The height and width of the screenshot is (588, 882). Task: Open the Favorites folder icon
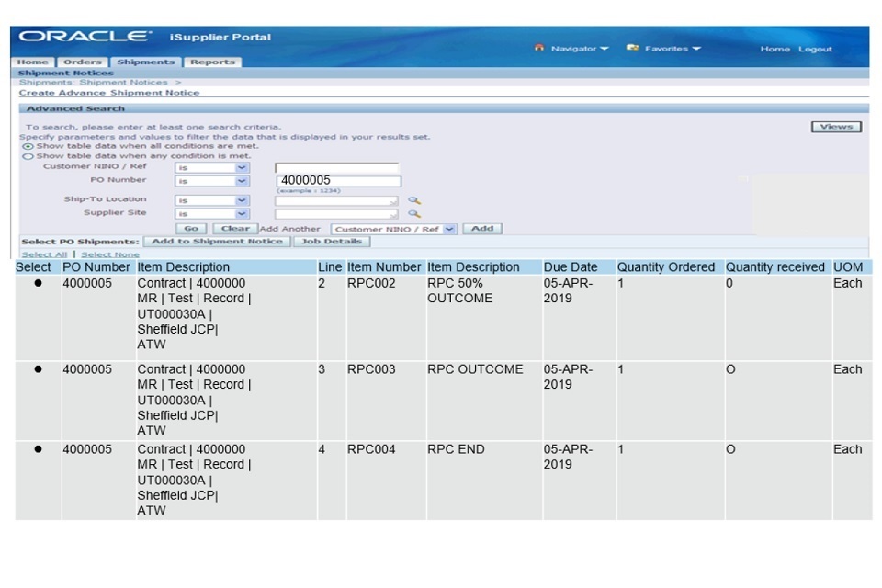point(632,49)
